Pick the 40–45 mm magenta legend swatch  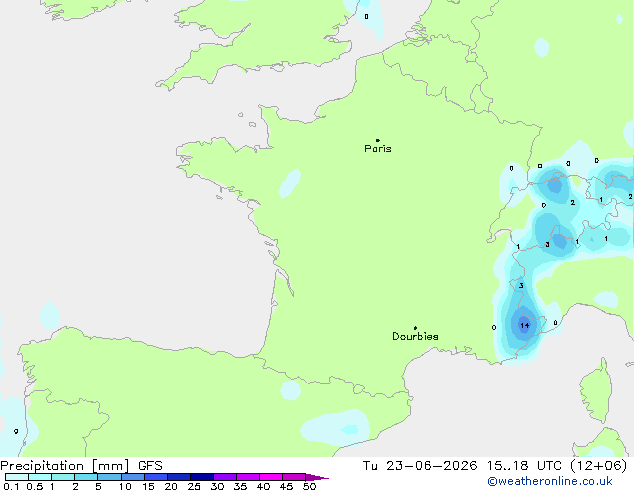[x=271, y=477]
